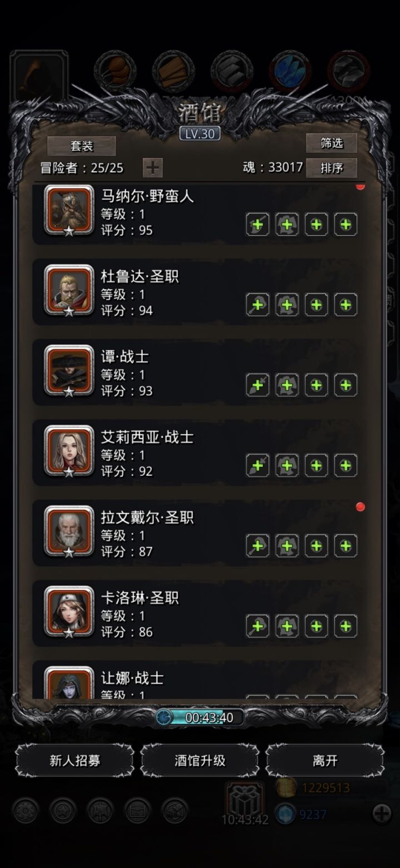The width and height of the screenshot is (400, 868).
Task: Open the 筛选 filter options
Action: click(x=332, y=143)
